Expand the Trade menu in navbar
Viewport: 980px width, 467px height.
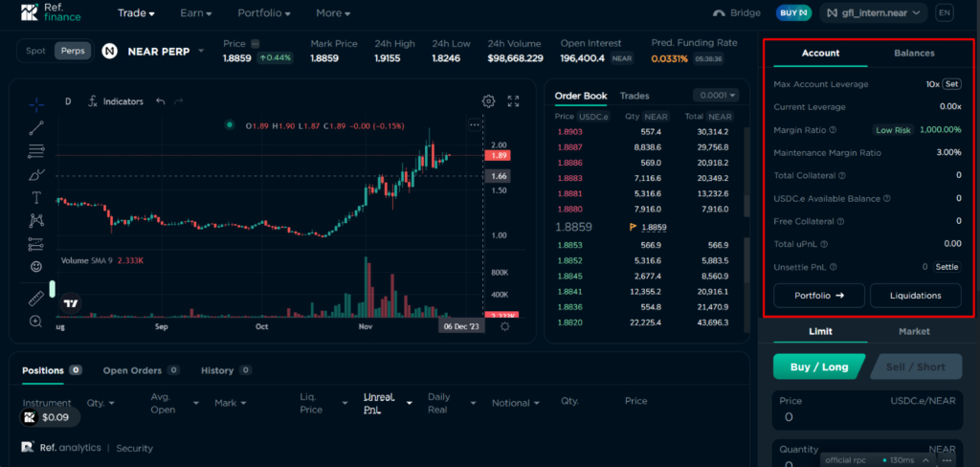[x=136, y=13]
